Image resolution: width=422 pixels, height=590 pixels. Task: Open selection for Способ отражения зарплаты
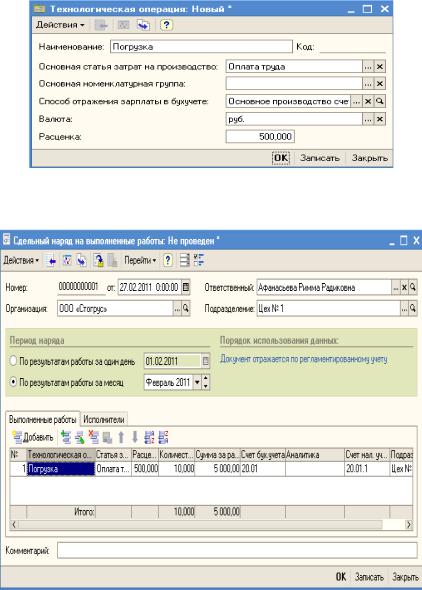click(x=356, y=101)
